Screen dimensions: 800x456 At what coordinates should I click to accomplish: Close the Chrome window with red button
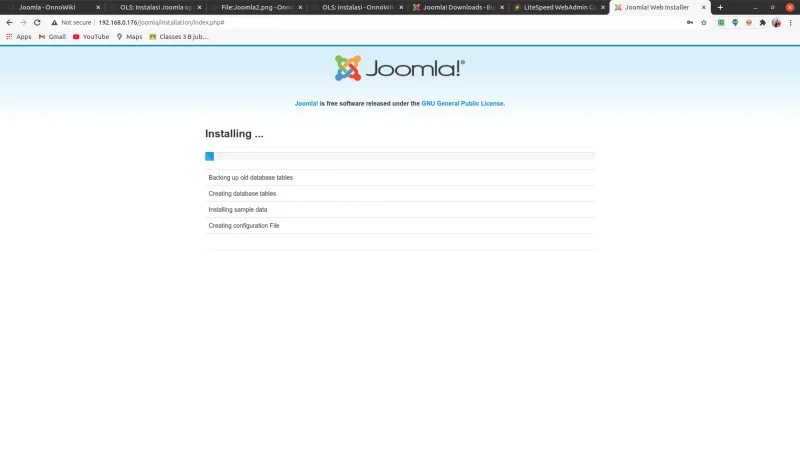[790, 7]
